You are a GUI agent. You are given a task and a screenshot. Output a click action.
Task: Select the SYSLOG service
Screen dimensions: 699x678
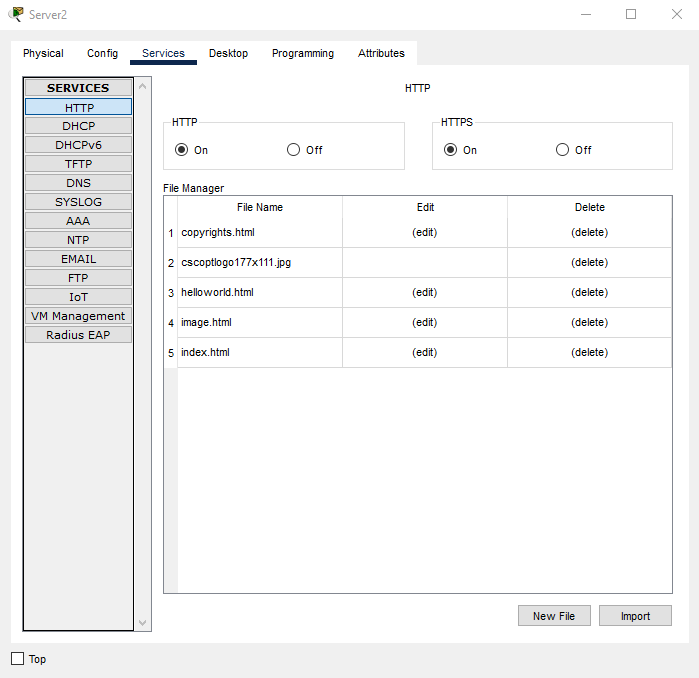pos(78,202)
